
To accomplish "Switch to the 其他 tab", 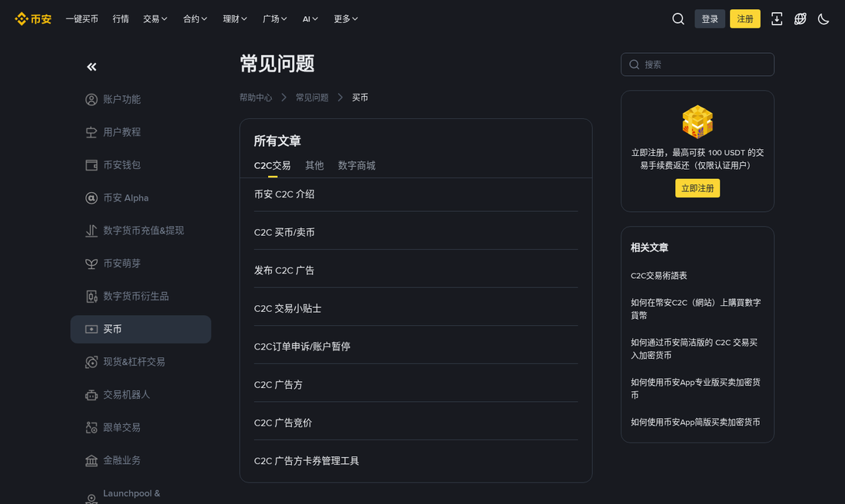I will point(314,165).
